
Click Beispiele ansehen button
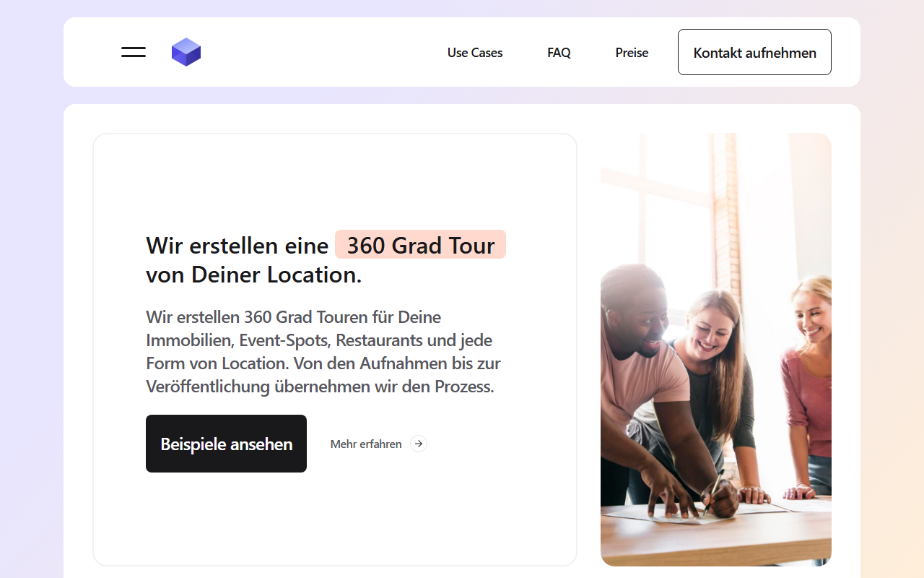tap(226, 444)
